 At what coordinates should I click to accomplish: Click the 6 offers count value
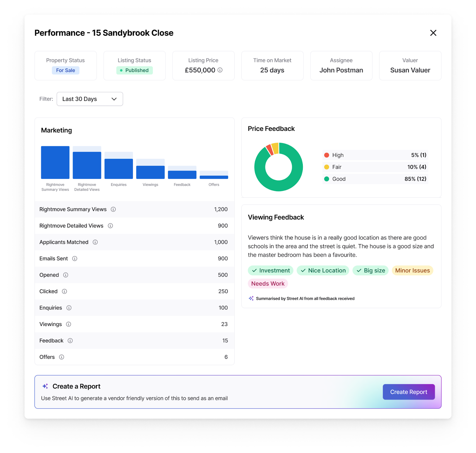tap(226, 357)
